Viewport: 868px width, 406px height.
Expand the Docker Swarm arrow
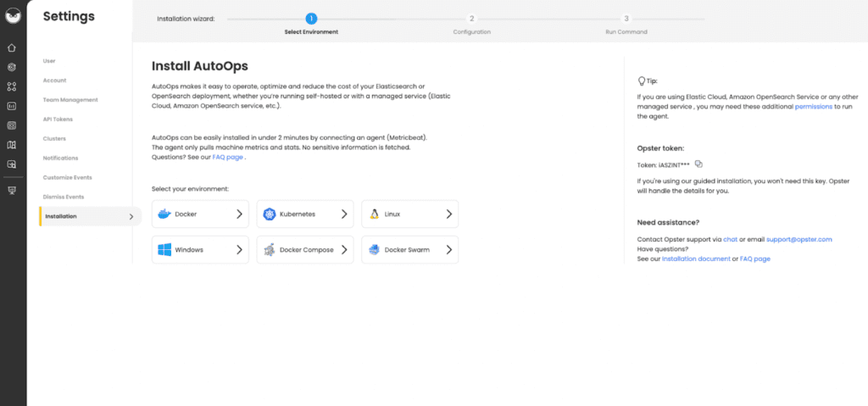[x=449, y=250]
